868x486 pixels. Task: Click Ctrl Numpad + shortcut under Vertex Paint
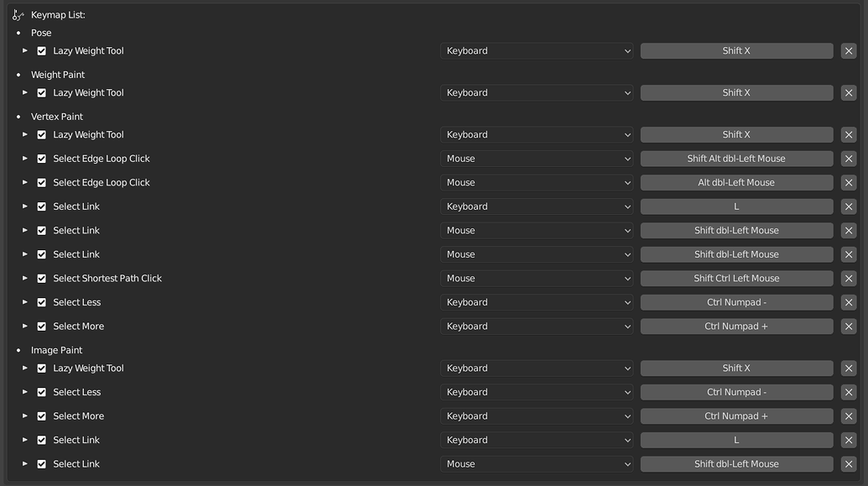[x=736, y=327]
